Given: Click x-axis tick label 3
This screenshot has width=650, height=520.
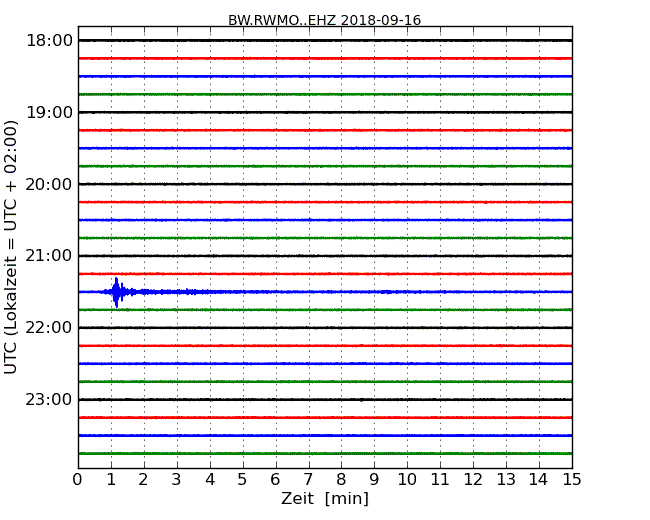Looking at the screenshot, I should [x=177, y=480].
